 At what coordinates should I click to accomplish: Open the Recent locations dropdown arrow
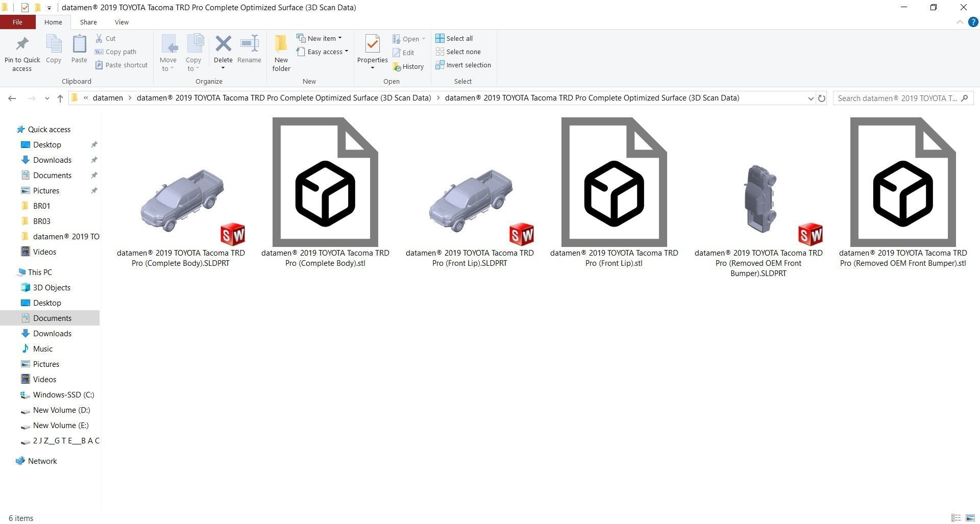47,98
